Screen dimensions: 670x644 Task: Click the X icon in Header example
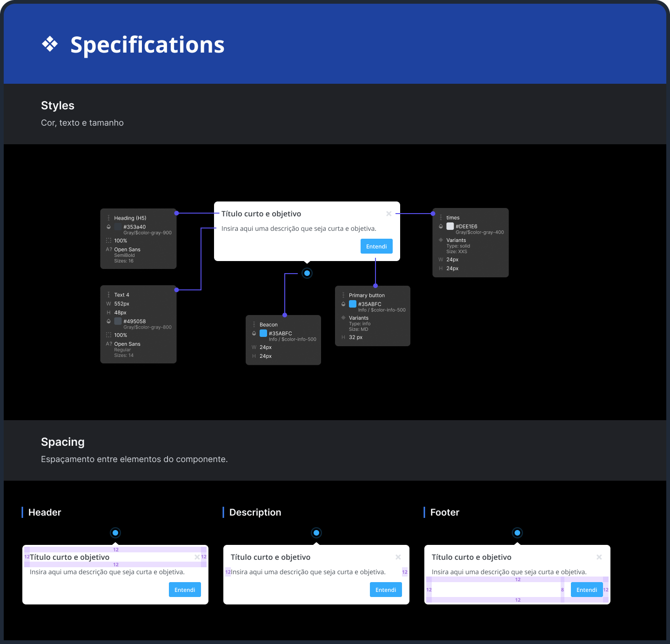tap(197, 557)
